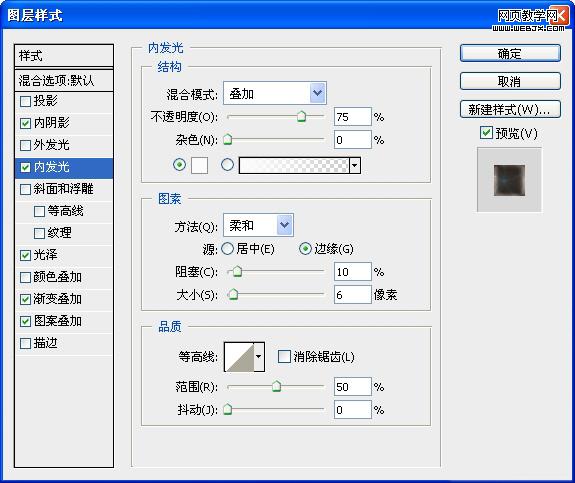The width and height of the screenshot is (575, 483).
Task: Expand the gradient picker dropdown arrow
Action: (x=355, y=165)
